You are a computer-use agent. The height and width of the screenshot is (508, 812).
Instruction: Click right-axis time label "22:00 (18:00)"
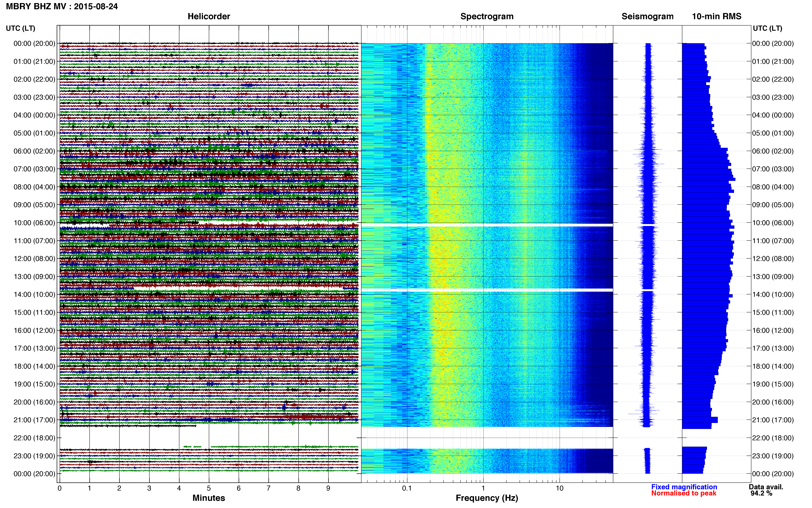[x=773, y=438]
